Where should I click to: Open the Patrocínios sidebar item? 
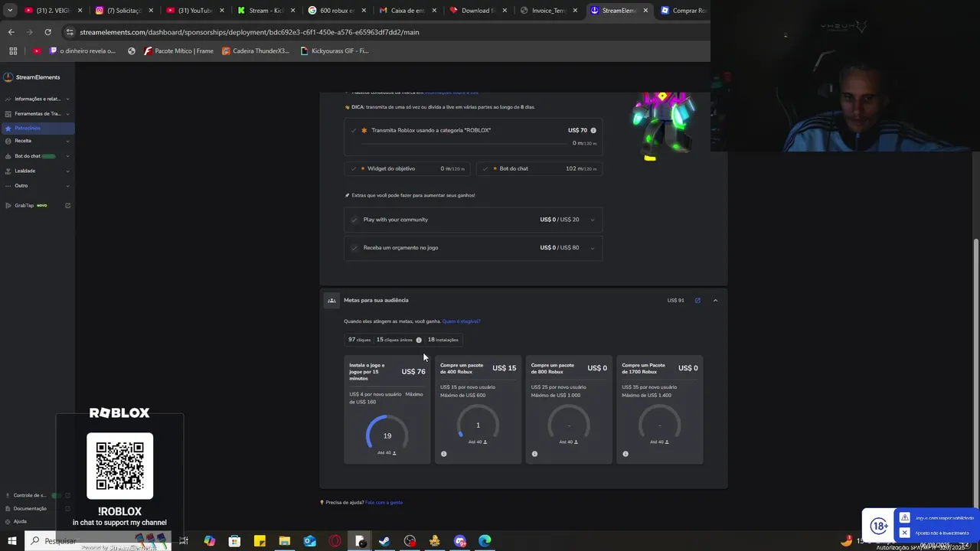click(x=38, y=128)
